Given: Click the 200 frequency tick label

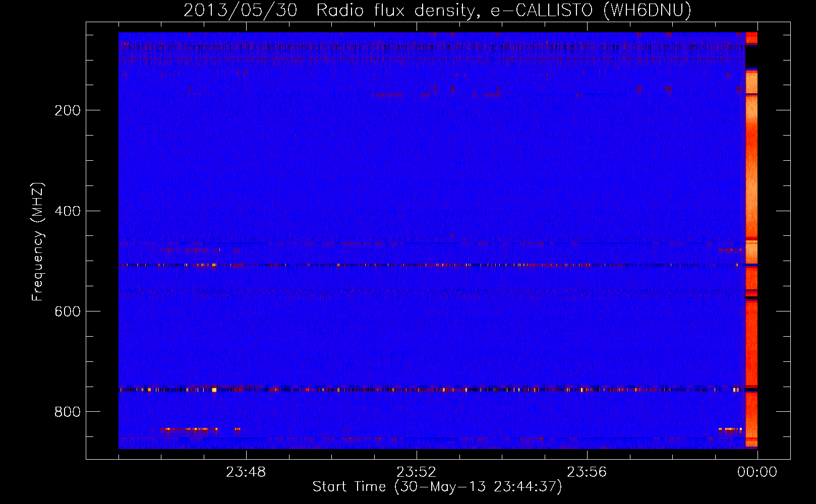Looking at the screenshot, I should point(67,110).
